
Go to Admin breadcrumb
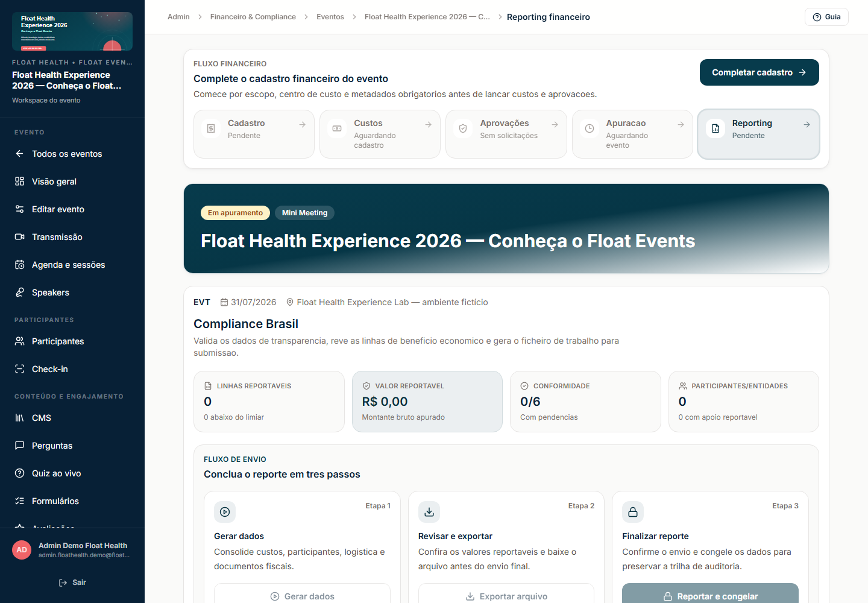coord(178,17)
